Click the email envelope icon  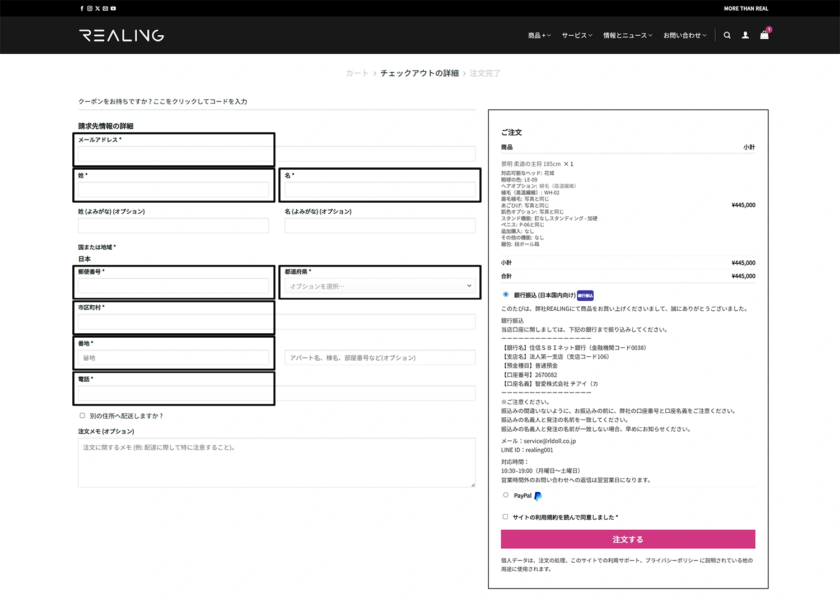105,8
